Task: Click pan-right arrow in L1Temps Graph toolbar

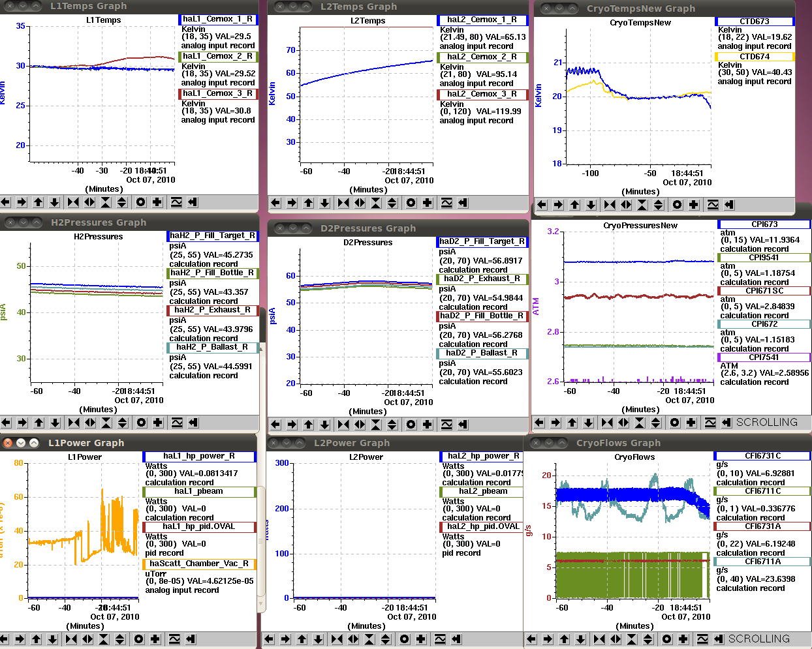Action: coord(22,202)
